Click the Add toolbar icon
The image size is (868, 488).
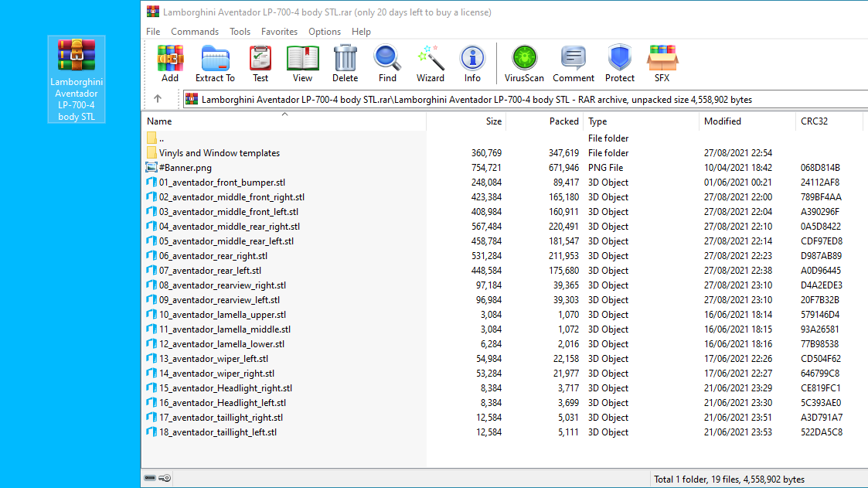click(170, 63)
